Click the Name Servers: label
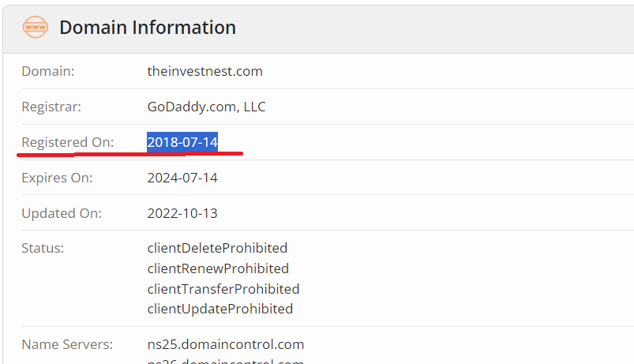The image size is (634, 364). (x=67, y=344)
